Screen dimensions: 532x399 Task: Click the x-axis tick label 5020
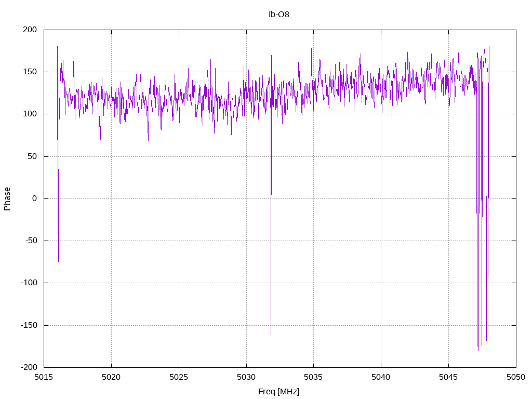click(x=111, y=377)
